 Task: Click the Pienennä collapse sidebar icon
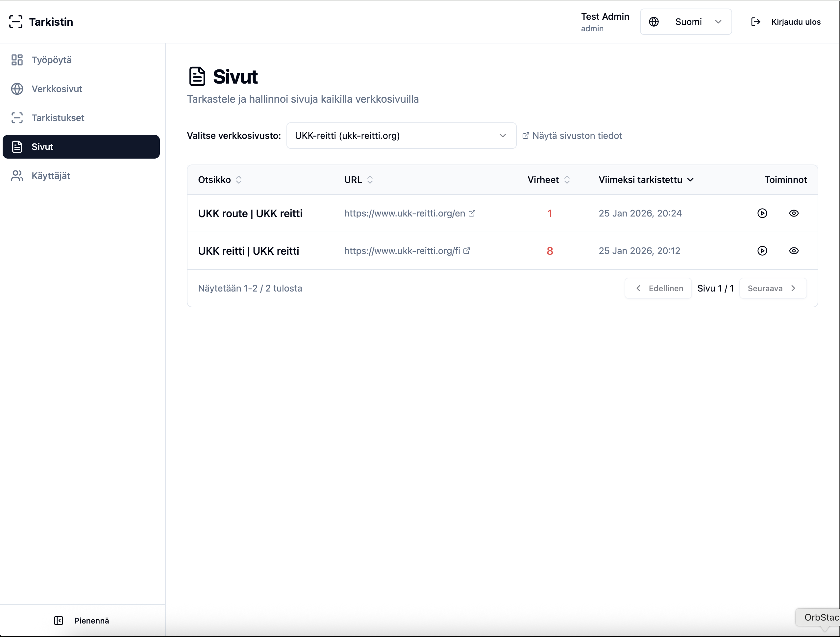pyautogui.click(x=59, y=620)
